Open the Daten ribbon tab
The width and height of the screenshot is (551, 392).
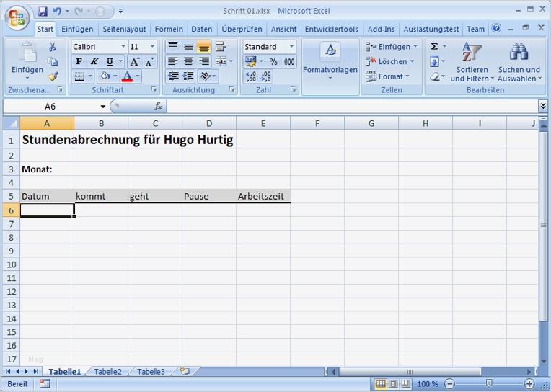(201, 29)
